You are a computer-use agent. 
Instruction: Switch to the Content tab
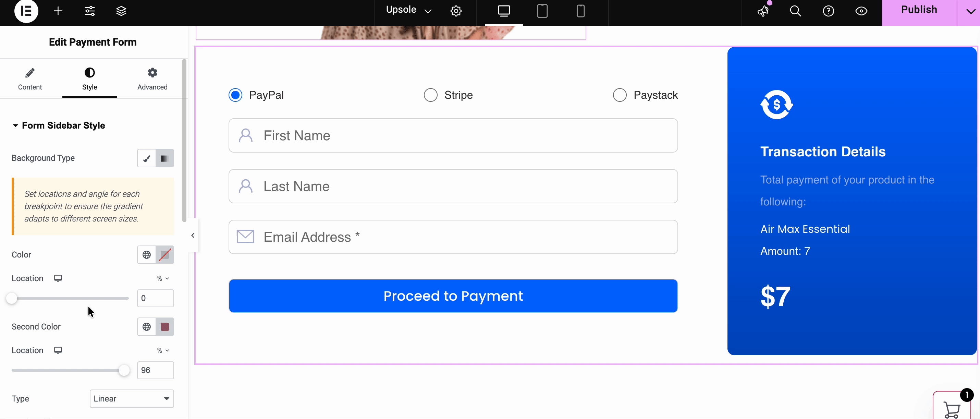tap(30, 79)
